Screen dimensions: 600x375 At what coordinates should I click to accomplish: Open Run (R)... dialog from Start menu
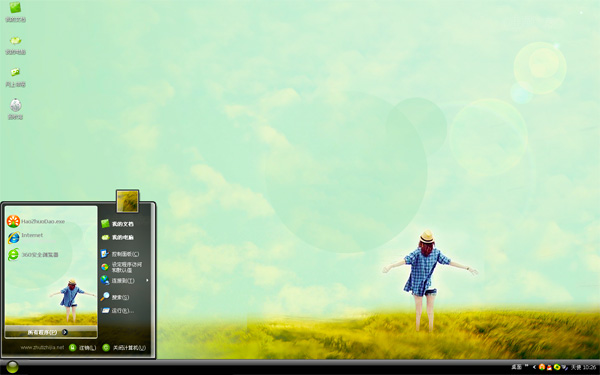(x=117, y=311)
